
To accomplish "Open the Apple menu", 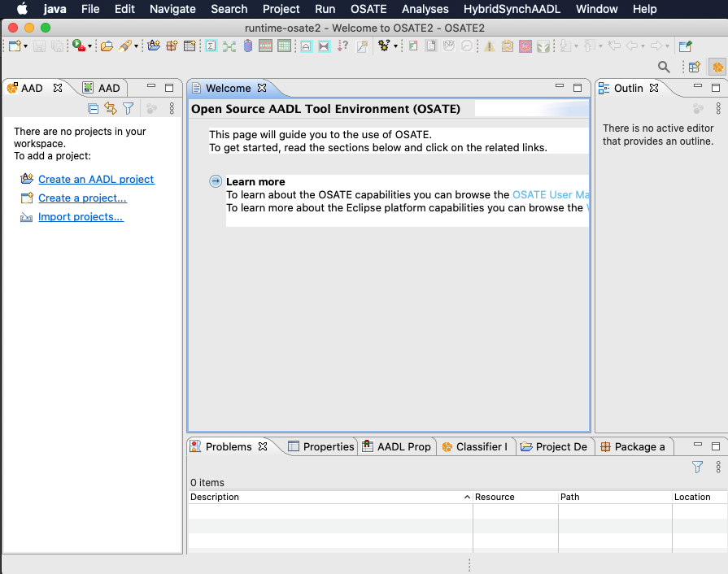I will coord(22,9).
